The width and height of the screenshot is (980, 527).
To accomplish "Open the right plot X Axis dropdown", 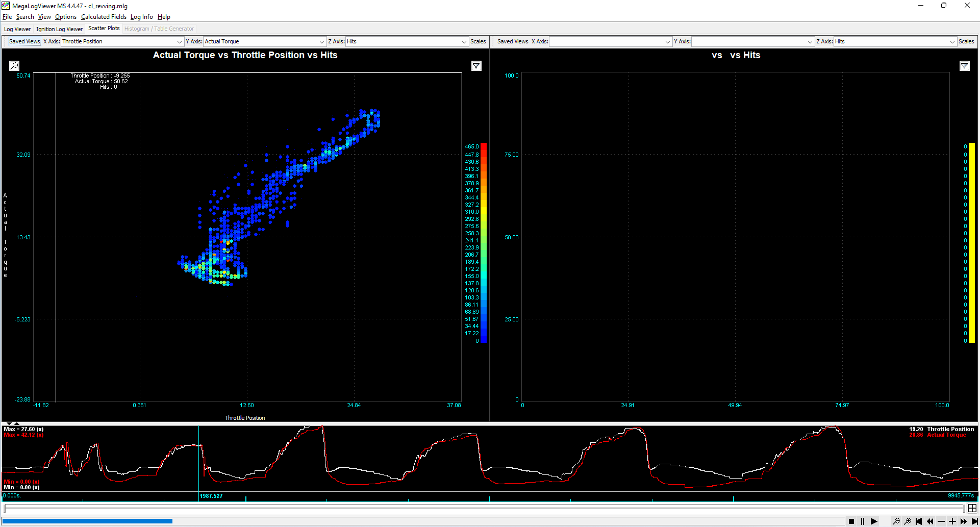I will 610,41.
